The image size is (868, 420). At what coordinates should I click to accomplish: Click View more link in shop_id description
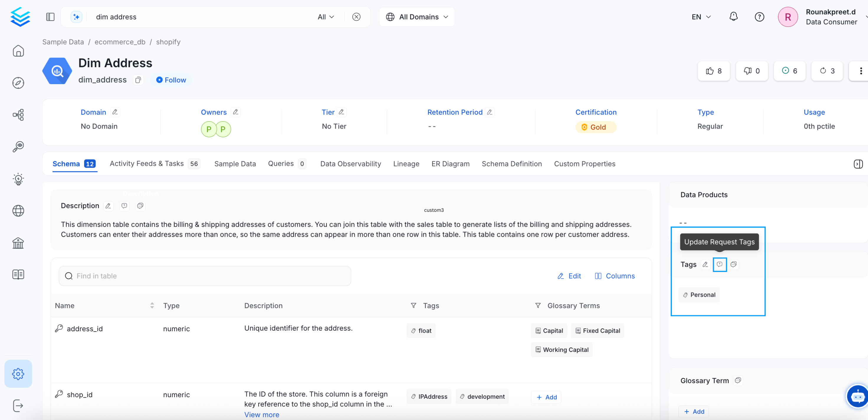(x=262, y=415)
